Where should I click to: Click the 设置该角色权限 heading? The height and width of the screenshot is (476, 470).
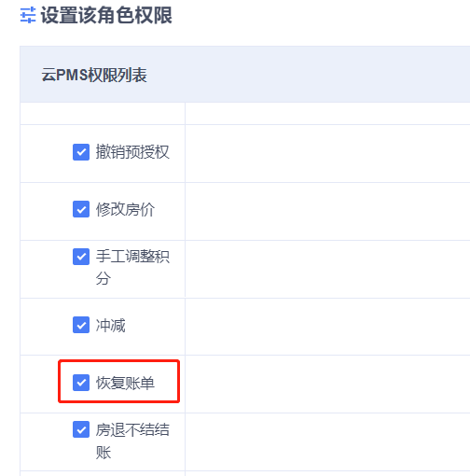click(x=106, y=15)
